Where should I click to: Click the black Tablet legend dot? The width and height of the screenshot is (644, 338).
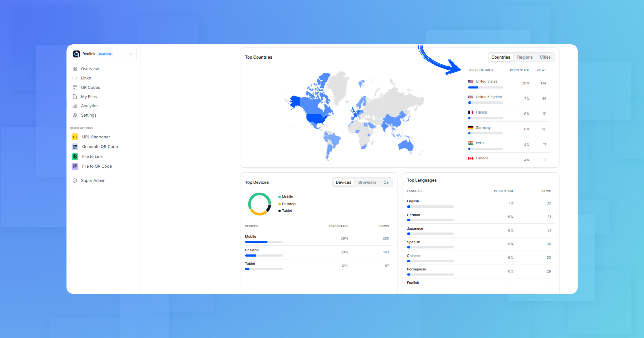(x=280, y=211)
